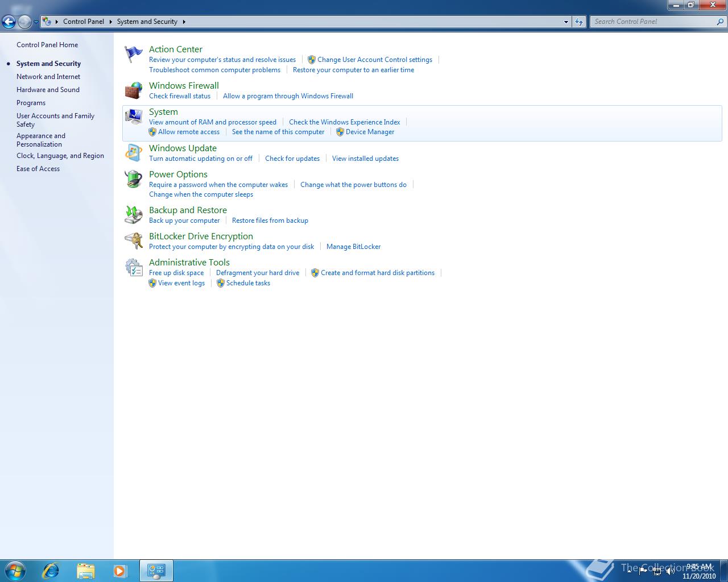Viewport: 728px width, 582px height.
Task: Click Free up disk space
Action: coord(176,273)
